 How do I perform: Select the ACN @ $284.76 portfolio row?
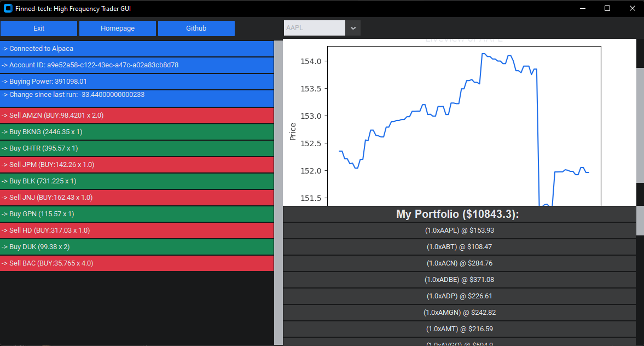coord(459,263)
